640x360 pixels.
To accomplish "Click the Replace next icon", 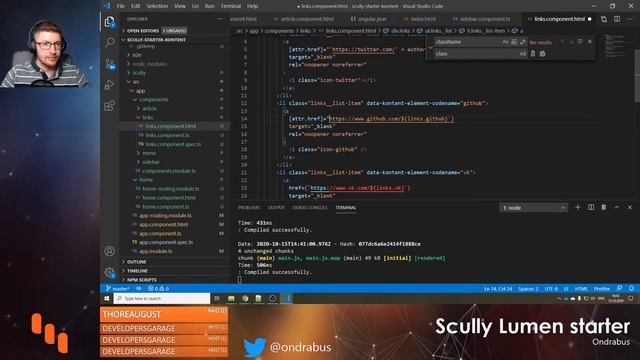I will click(533, 54).
